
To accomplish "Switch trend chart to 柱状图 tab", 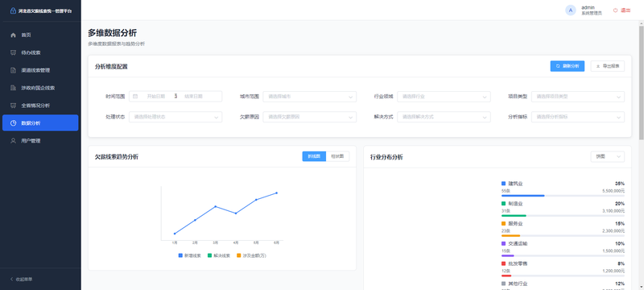I will [x=337, y=156].
